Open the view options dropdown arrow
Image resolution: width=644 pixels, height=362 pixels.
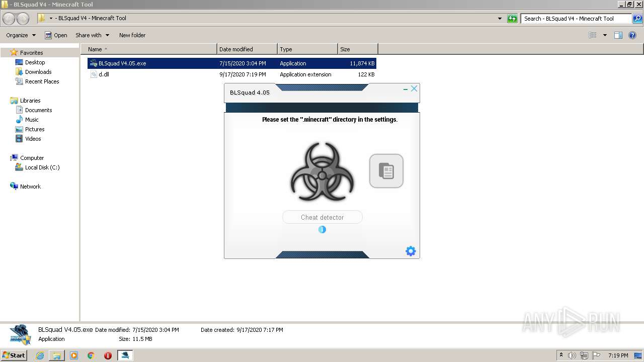point(605,35)
